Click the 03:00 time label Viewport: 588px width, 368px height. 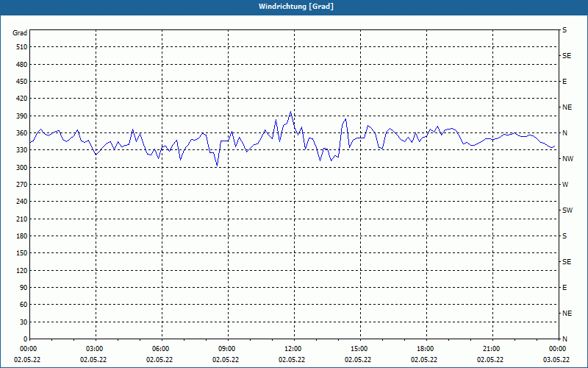pos(95,349)
